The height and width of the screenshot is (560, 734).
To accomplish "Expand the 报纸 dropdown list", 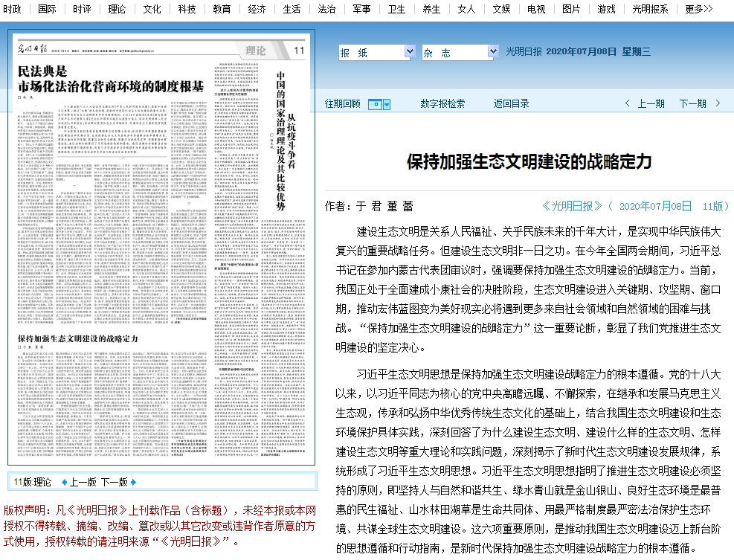I will pos(410,52).
